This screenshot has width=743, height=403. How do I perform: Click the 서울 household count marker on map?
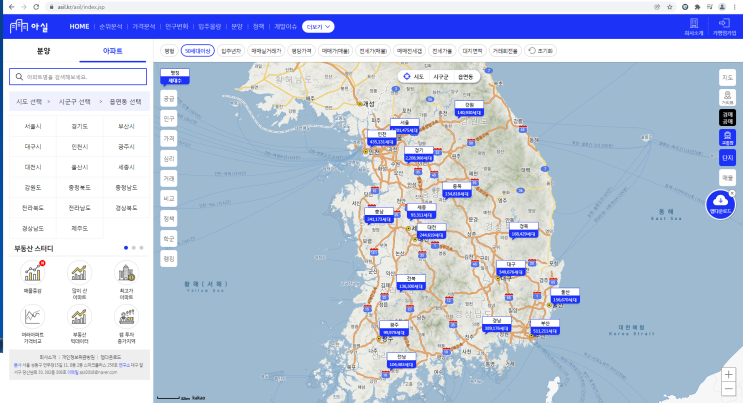point(405,127)
